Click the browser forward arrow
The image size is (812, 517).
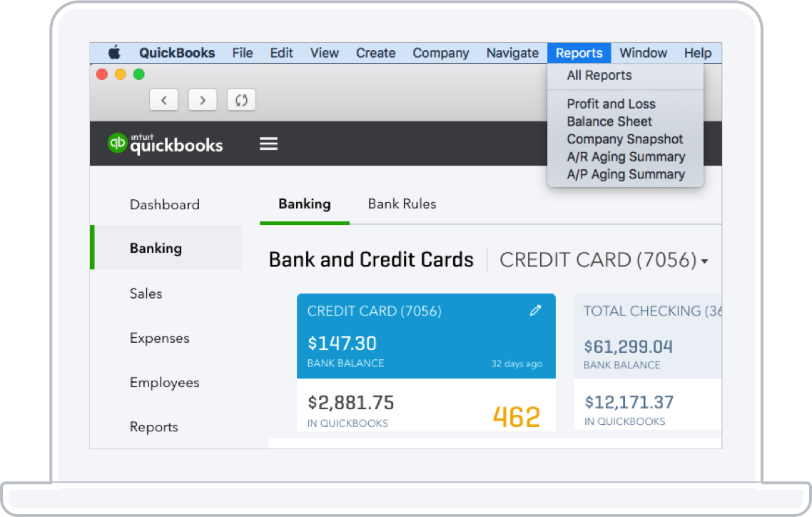(x=202, y=100)
